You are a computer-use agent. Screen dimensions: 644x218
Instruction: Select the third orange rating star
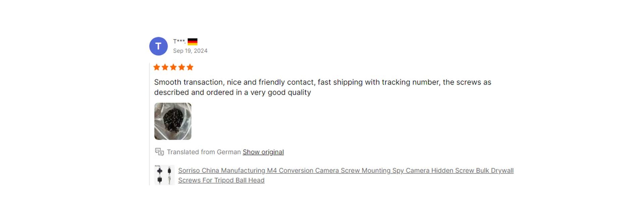point(173,67)
